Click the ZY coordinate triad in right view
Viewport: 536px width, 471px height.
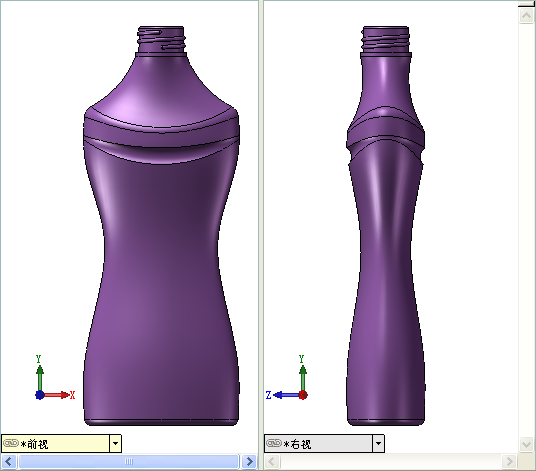click(287, 378)
